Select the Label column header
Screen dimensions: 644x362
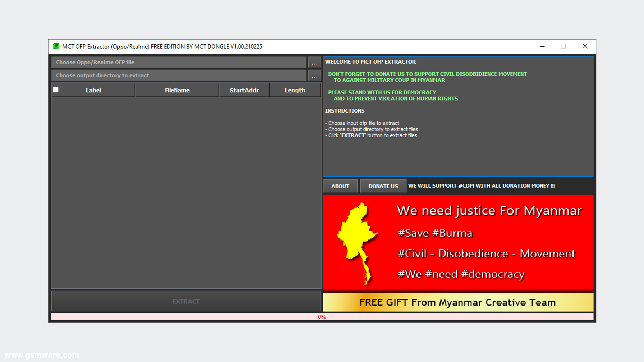[x=93, y=90]
